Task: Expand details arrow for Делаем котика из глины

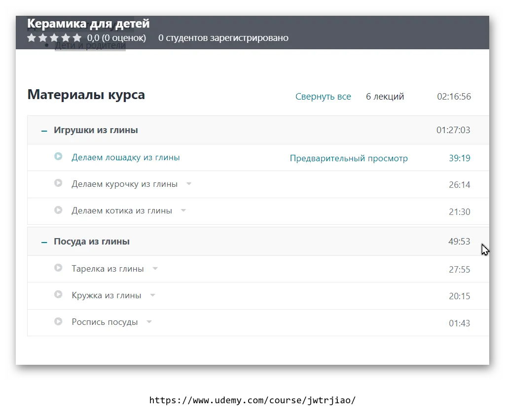Action: pos(183,210)
